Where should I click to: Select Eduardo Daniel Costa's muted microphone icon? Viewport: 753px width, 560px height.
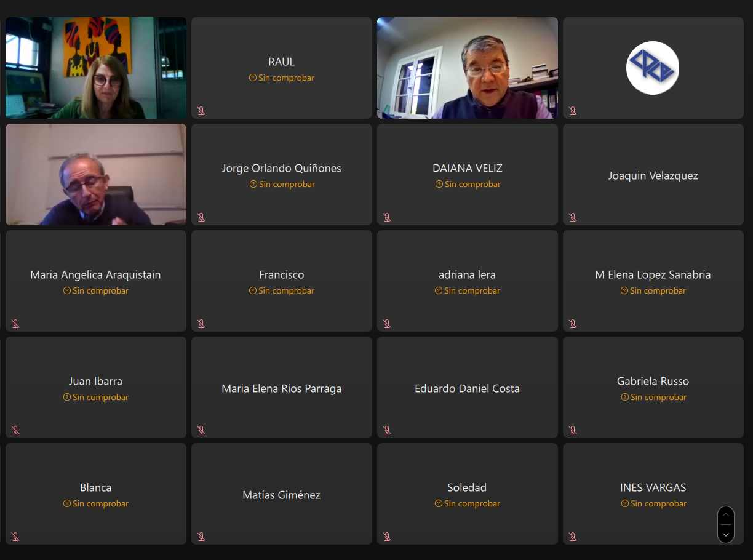point(387,430)
